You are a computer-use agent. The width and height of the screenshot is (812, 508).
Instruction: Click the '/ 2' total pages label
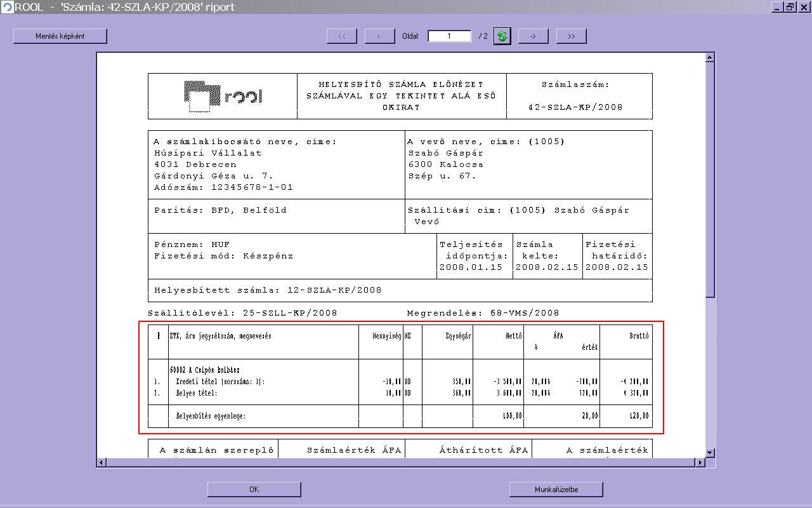[483, 36]
